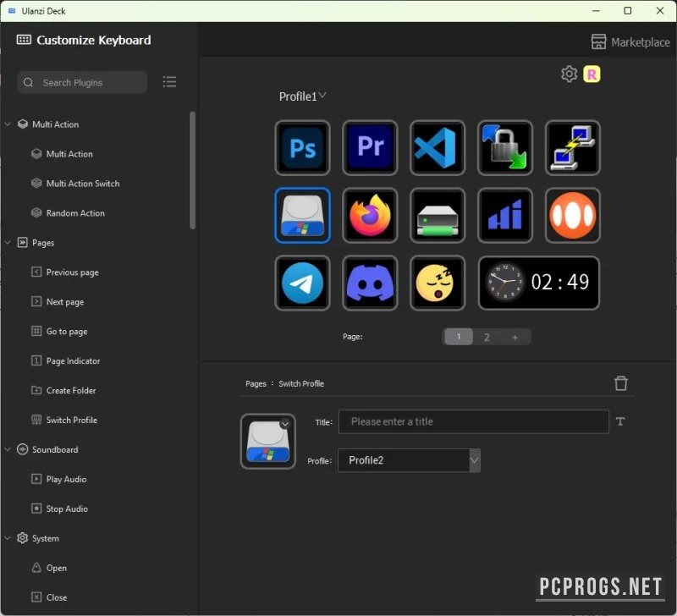Select the Telegram key
677x616 pixels.
tap(302, 283)
